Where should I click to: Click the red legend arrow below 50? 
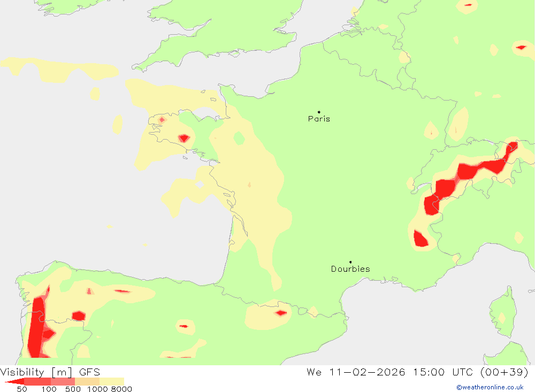(14, 382)
